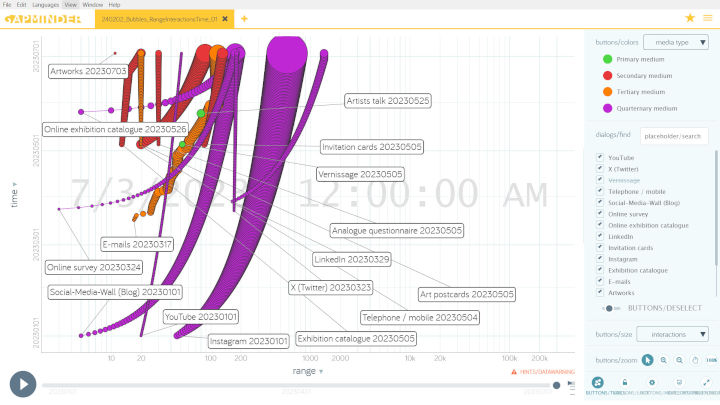Toggle the Telephone / mobile checkbox
This screenshot has height=405, width=720.
tap(600, 191)
